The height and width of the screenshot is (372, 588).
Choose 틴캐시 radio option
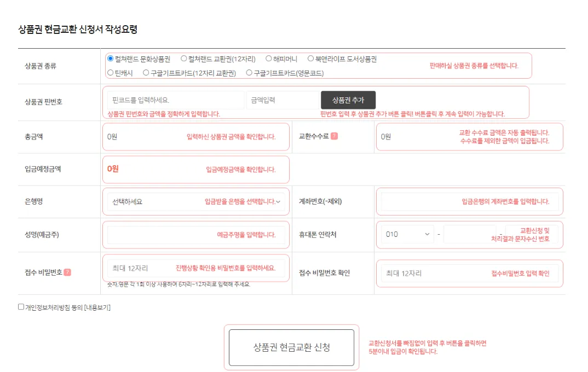pos(111,72)
